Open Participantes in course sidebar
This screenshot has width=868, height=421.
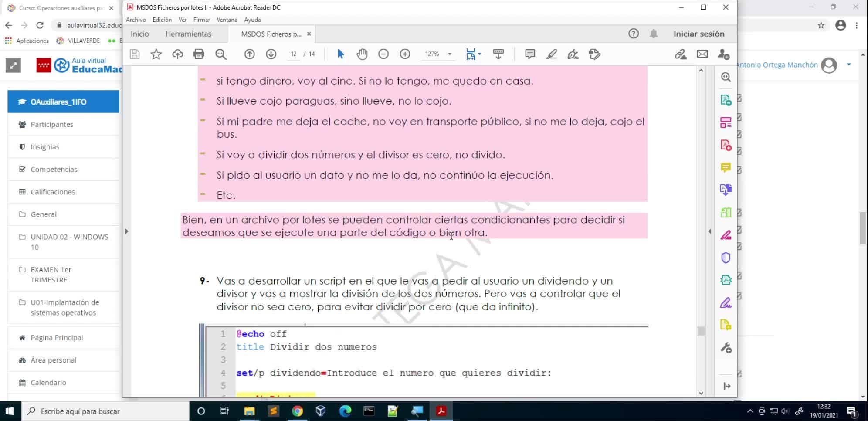pos(63,124)
